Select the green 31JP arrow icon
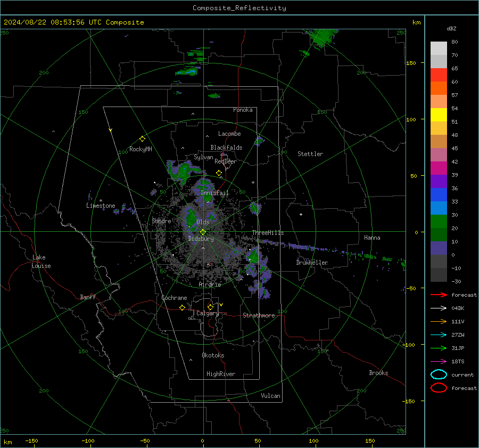The width and height of the screenshot is (479, 448). (439, 348)
